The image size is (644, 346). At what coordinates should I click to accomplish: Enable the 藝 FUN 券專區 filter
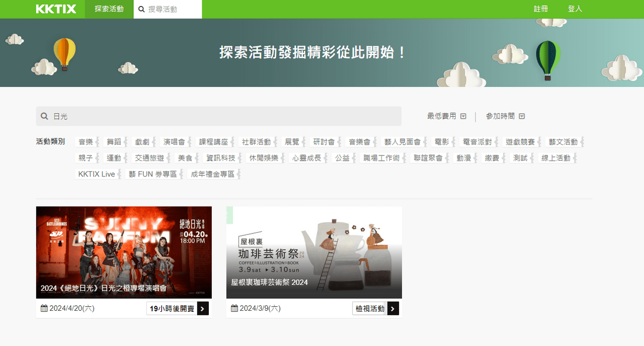tap(153, 174)
